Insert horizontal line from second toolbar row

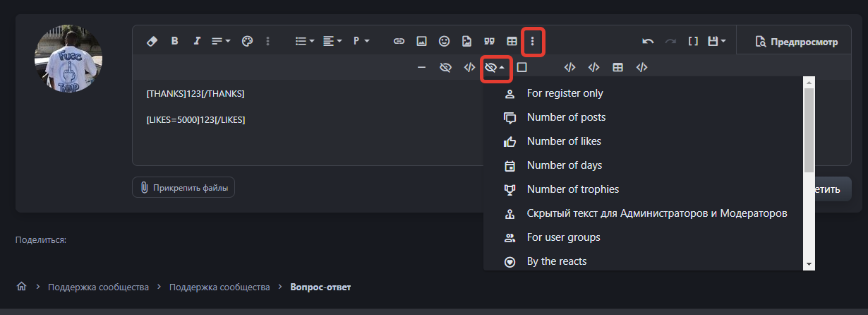[421, 68]
